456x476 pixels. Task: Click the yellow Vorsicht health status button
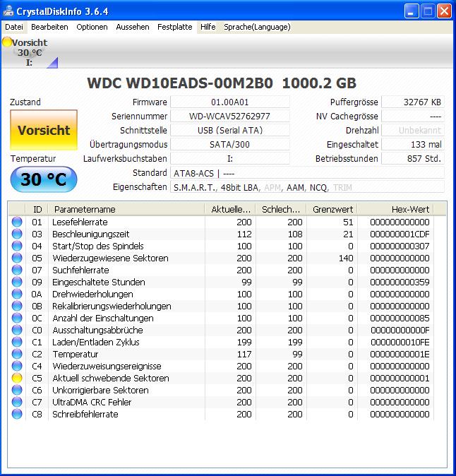tap(44, 130)
